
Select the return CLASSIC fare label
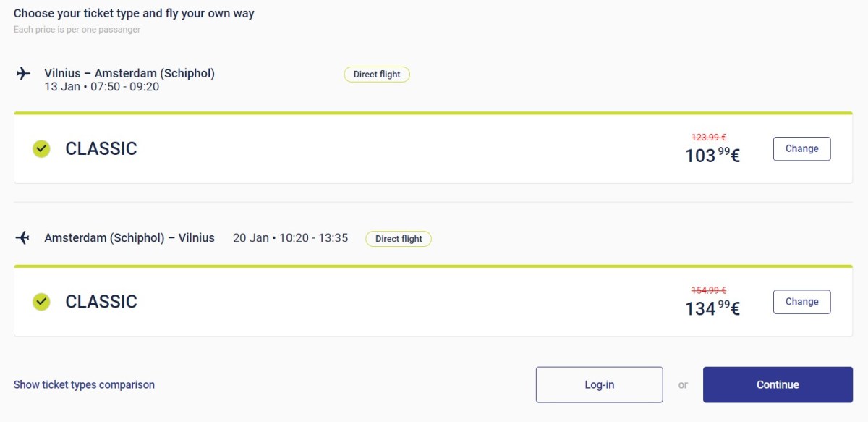(x=101, y=302)
